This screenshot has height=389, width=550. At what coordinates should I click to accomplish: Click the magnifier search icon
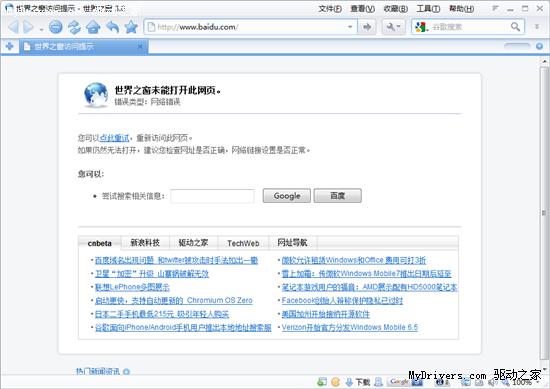[515, 27]
